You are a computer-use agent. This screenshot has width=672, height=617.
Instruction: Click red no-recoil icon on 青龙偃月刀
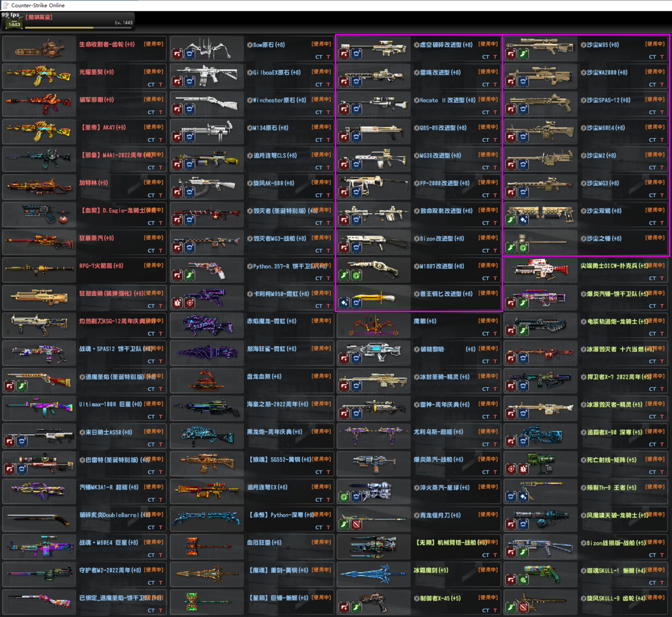[x=356, y=524]
